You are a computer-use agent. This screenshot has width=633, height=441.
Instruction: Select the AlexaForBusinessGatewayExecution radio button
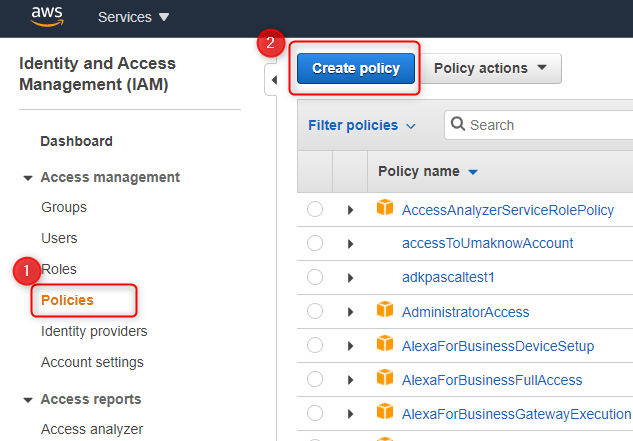315,413
